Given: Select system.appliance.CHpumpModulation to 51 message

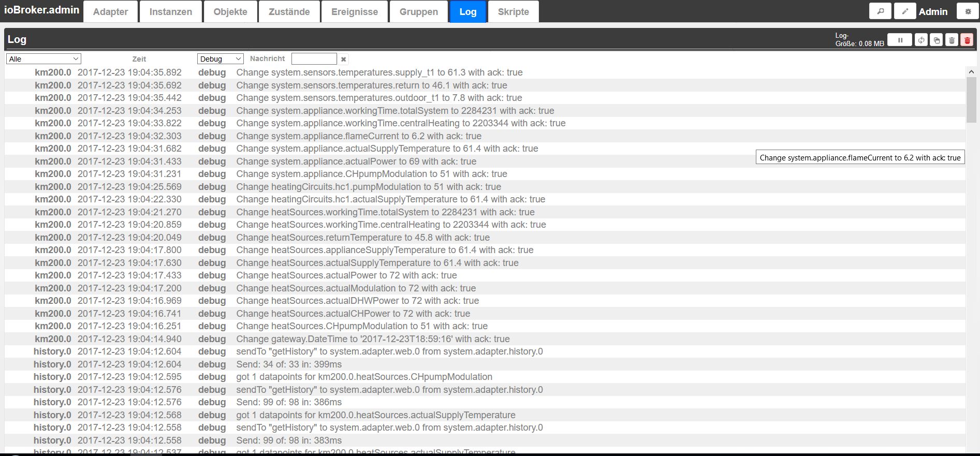Looking at the screenshot, I should (372, 174).
